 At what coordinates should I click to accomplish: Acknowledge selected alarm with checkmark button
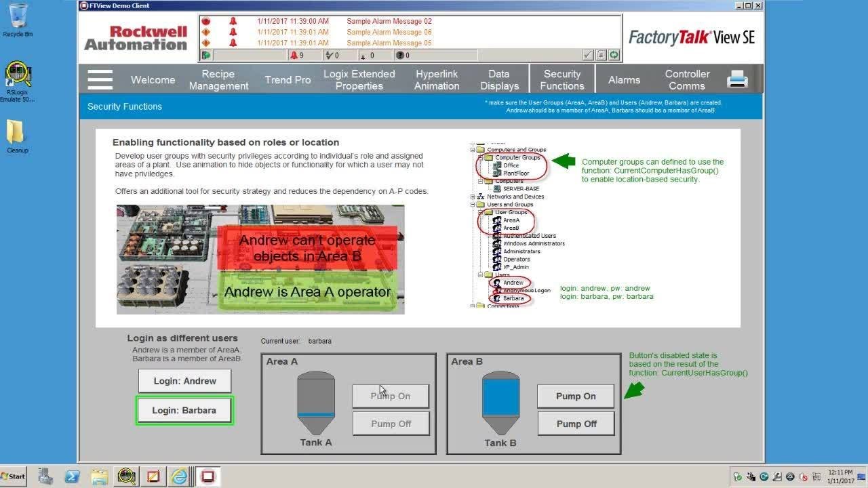point(588,55)
